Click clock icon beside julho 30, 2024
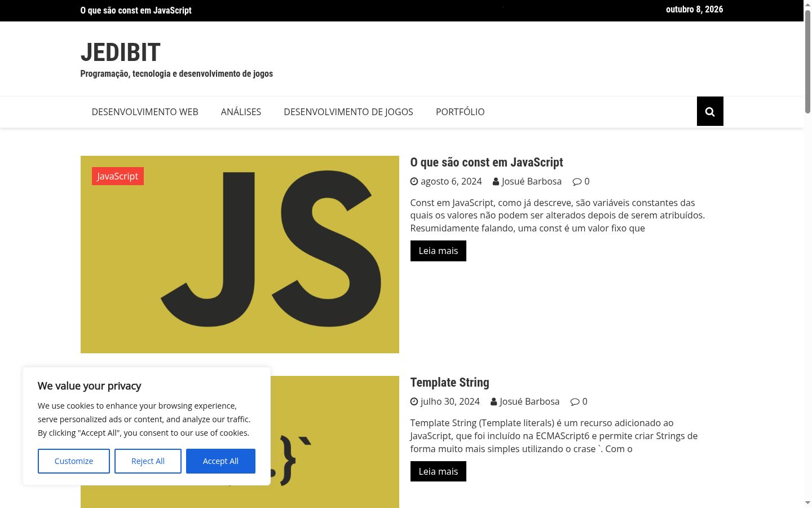 click(414, 401)
